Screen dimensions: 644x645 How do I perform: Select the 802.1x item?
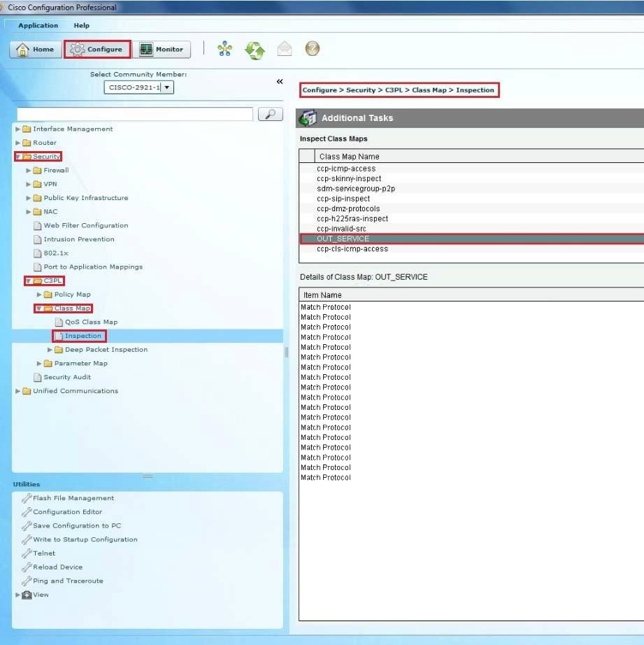coord(56,253)
